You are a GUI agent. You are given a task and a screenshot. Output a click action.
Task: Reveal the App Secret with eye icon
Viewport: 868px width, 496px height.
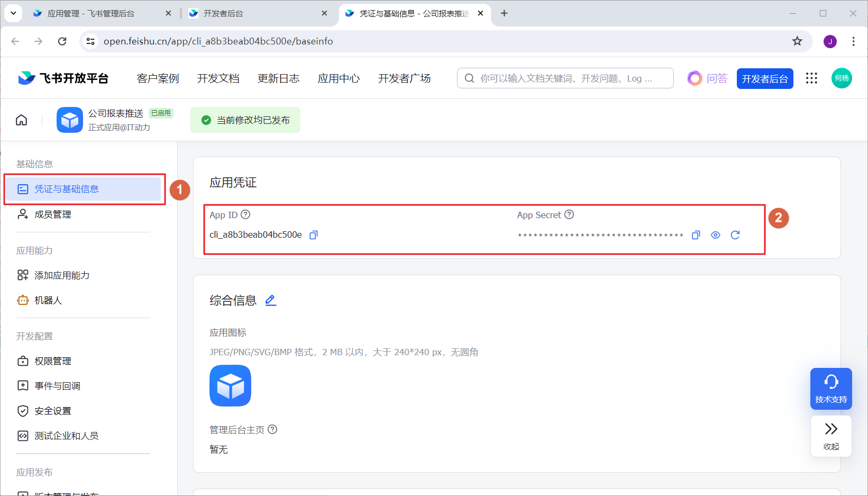pyautogui.click(x=716, y=235)
